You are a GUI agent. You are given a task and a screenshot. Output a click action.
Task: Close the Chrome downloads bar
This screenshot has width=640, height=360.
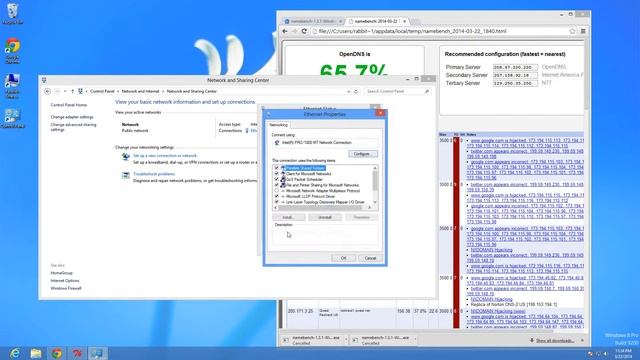point(582,340)
